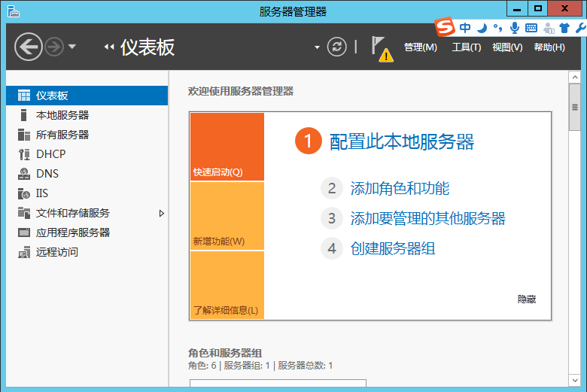The image size is (587, 392).
Task: Open the DHCP page
Action: pos(87,154)
